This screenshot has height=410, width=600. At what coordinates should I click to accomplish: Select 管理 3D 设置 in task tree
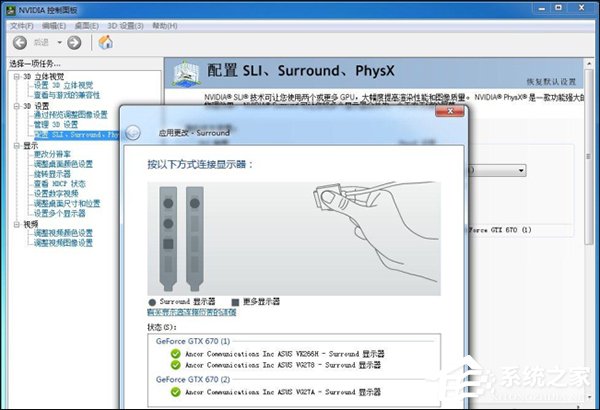(x=56, y=124)
